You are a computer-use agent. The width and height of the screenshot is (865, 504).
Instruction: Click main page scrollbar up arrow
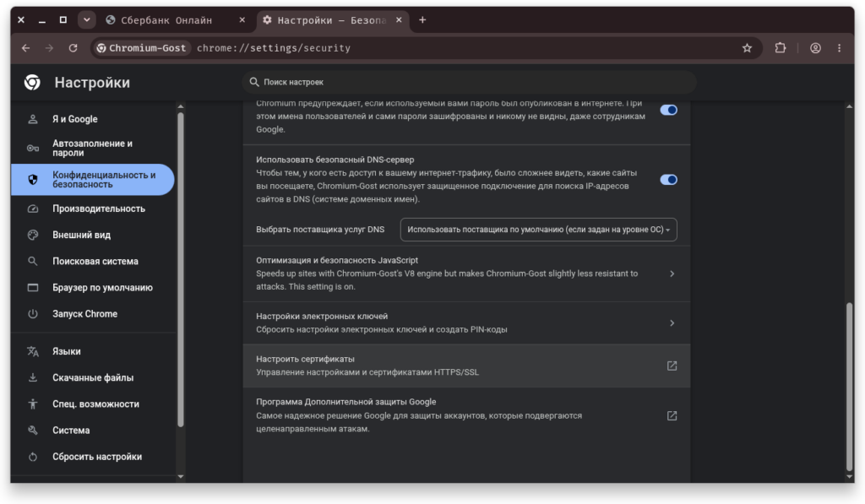click(x=850, y=106)
